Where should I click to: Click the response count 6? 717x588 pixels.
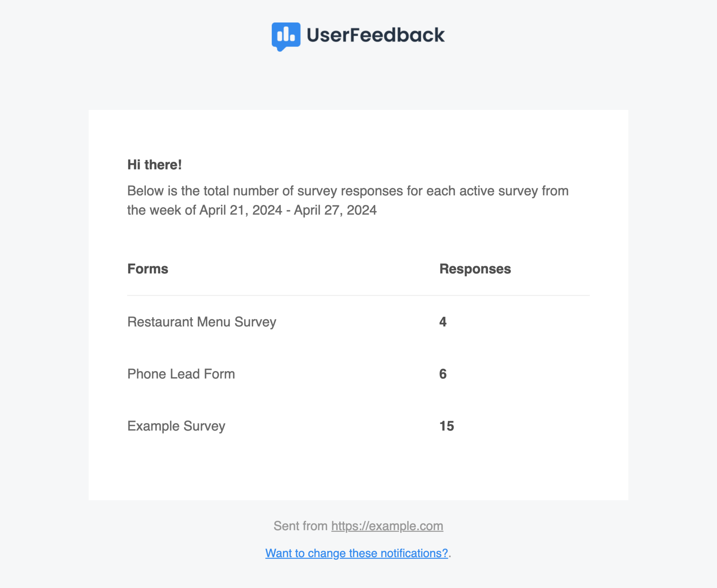click(443, 374)
